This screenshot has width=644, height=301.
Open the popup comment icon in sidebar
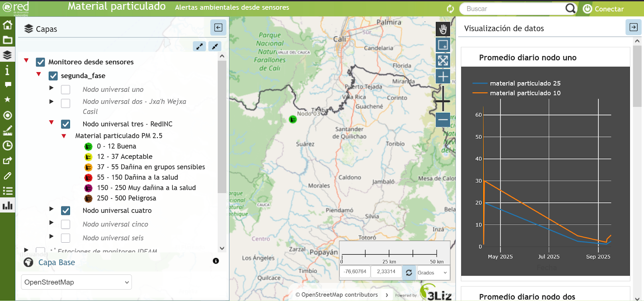(x=7, y=85)
